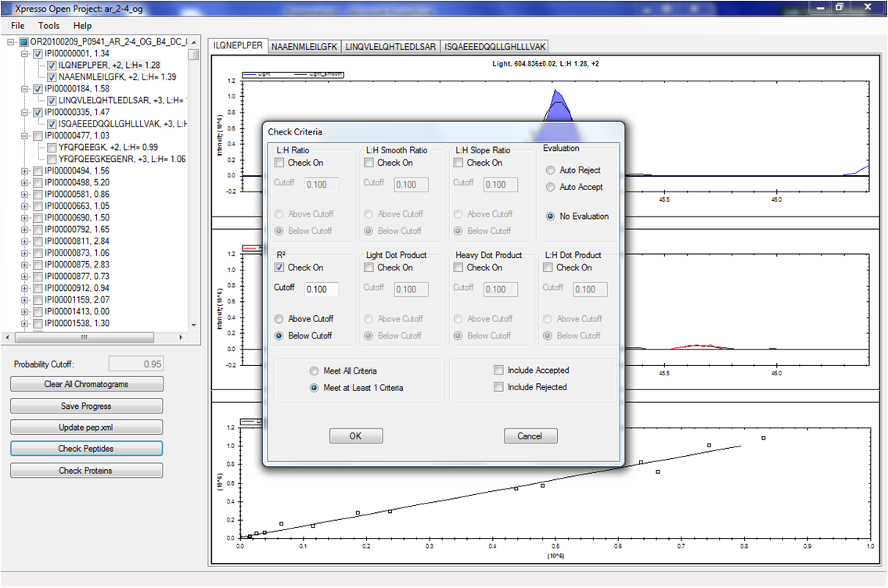Collapse the IPI00000001 tree node

point(24,53)
